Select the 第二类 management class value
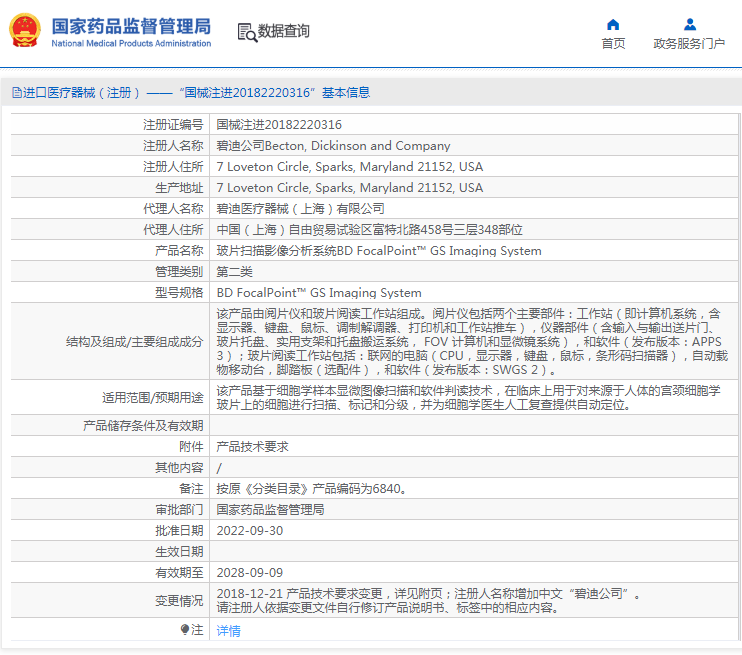 coord(234,272)
